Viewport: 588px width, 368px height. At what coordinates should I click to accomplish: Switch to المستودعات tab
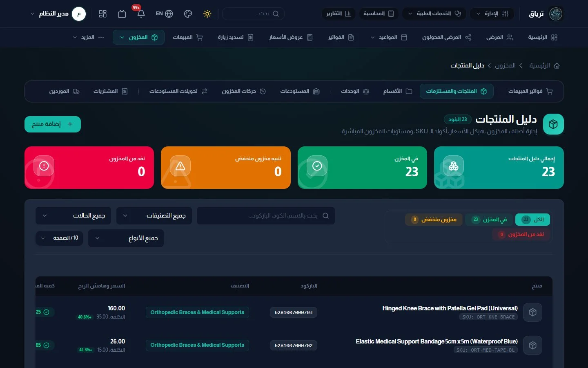pyautogui.click(x=300, y=91)
